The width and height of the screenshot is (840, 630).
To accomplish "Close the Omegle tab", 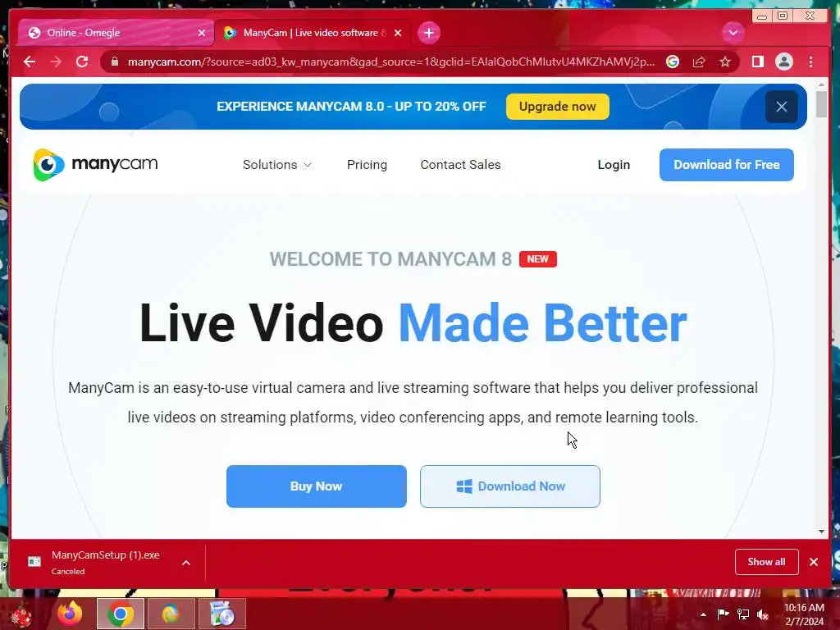I will (x=202, y=33).
